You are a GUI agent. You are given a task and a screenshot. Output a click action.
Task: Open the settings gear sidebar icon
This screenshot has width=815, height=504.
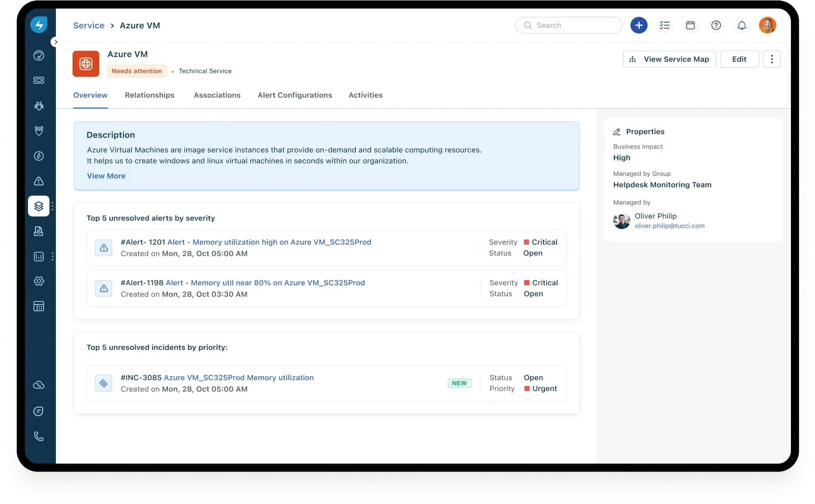39,281
